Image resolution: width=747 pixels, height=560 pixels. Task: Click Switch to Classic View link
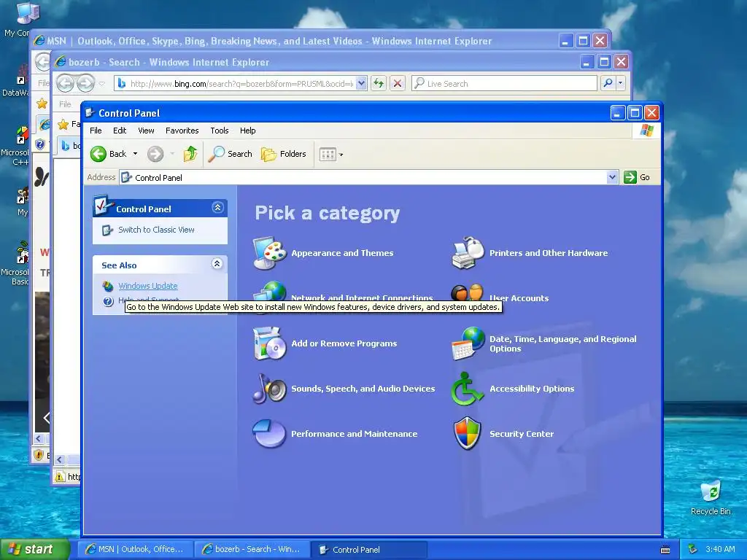[x=156, y=230]
